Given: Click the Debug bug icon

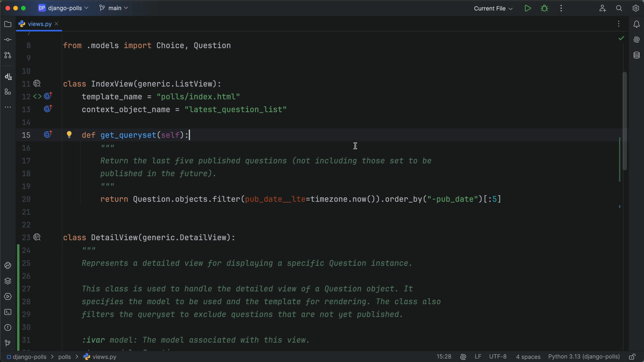Looking at the screenshot, I should [544, 8].
